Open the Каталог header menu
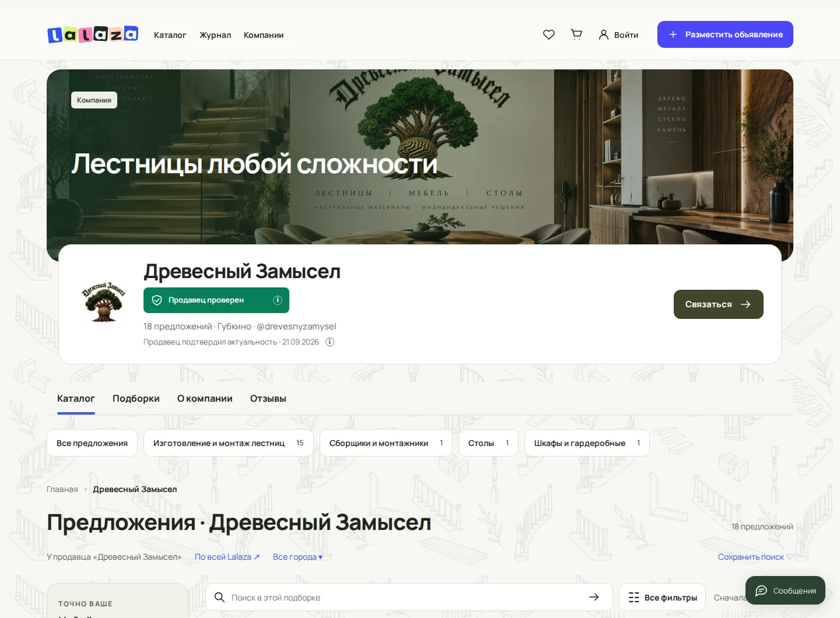The height and width of the screenshot is (618, 840). (x=170, y=35)
